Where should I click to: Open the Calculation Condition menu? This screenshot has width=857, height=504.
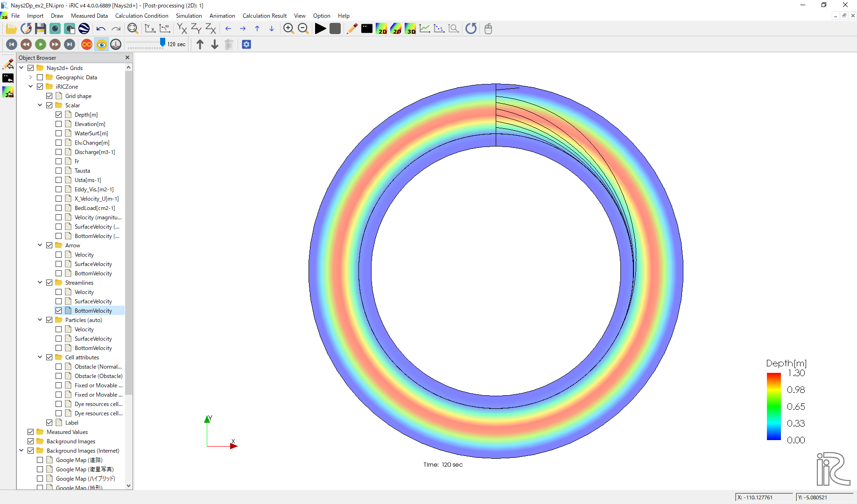[142, 15]
